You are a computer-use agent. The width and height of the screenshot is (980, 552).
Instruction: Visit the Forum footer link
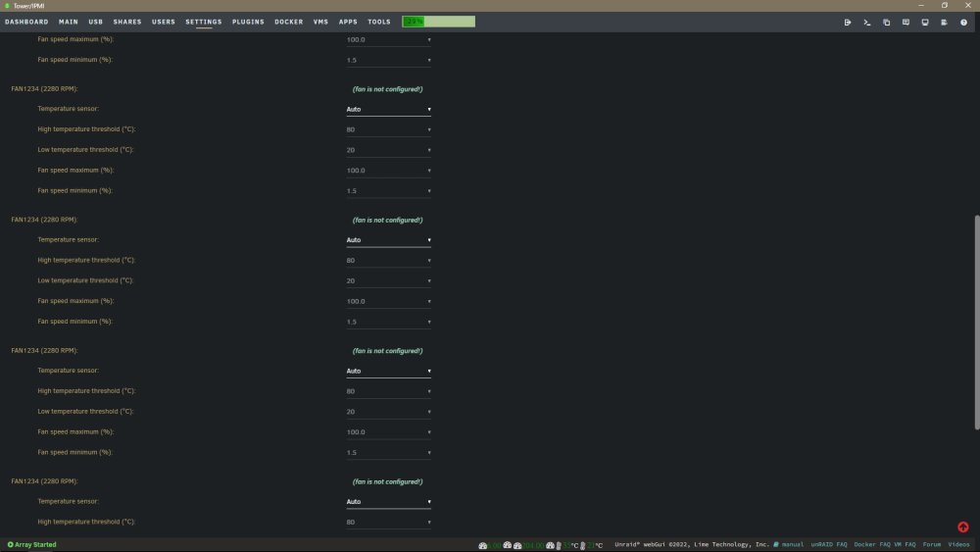[931, 544]
